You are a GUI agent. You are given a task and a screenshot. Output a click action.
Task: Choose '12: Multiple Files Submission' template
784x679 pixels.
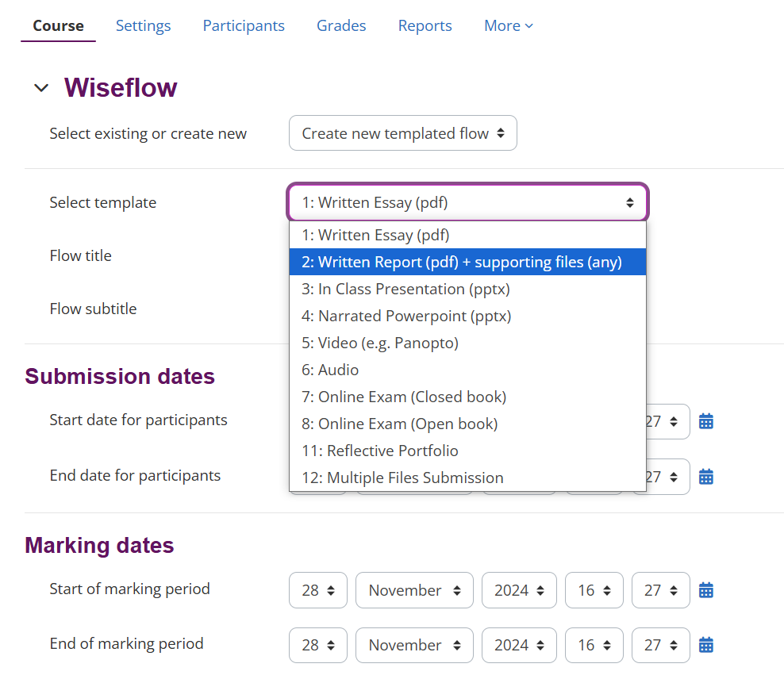pos(467,478)
